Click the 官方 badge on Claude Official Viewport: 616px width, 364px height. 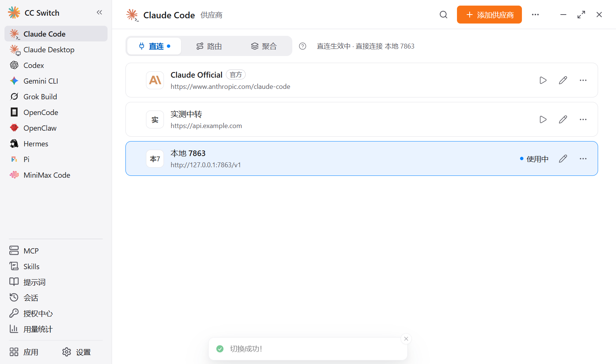point(236,75)
